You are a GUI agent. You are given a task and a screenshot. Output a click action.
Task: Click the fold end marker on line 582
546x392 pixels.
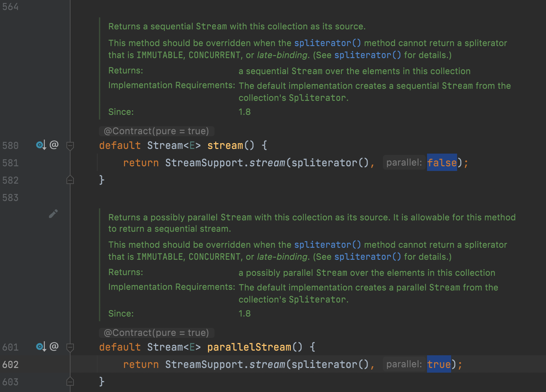[70, 180]
